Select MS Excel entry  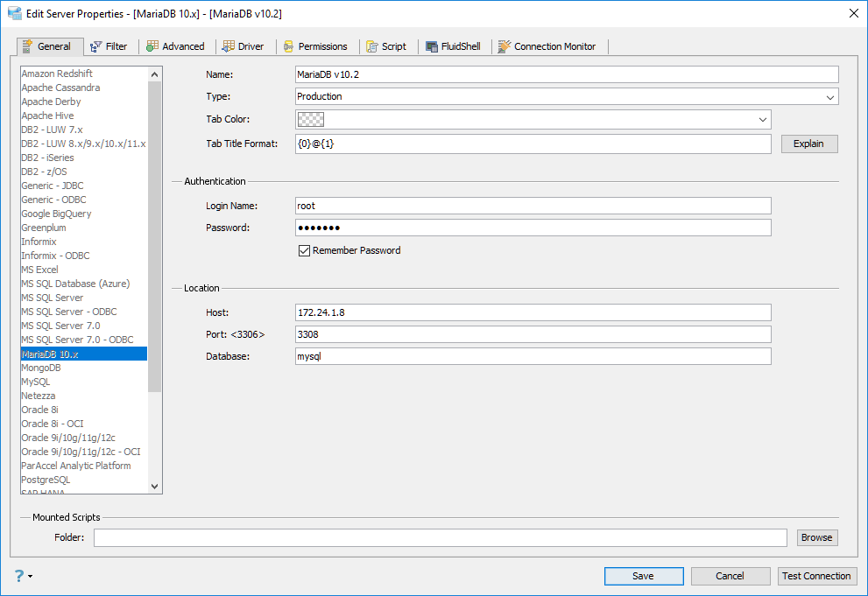(84, 270)
